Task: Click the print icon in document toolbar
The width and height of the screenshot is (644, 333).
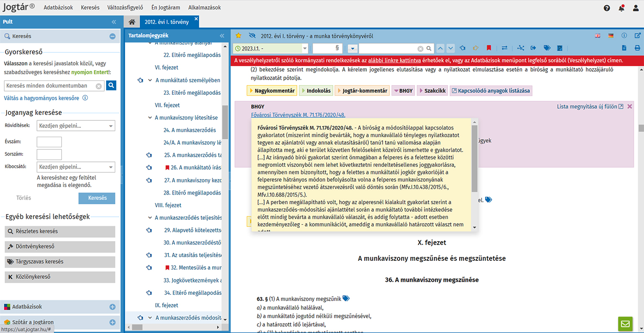Action: [637, 48]
